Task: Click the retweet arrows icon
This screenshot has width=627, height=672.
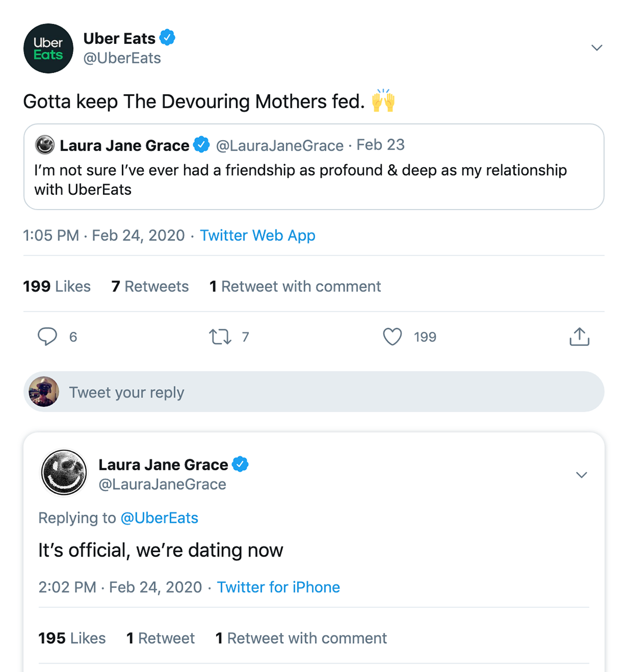Action: (220, 337)
